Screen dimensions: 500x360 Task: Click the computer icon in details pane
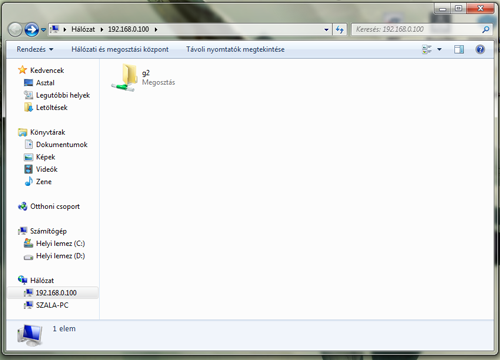coord(30,335)
